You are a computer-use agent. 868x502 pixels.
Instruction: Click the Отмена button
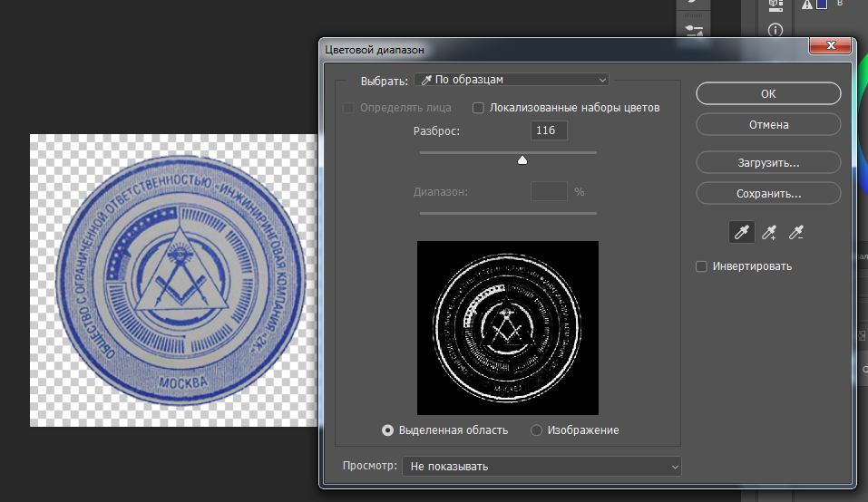coord(768,124)
